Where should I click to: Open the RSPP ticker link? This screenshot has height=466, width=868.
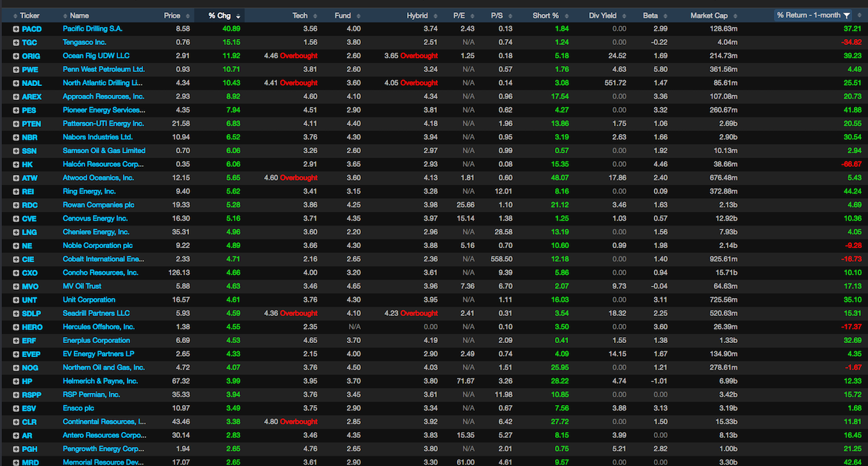tap(31, 395)
